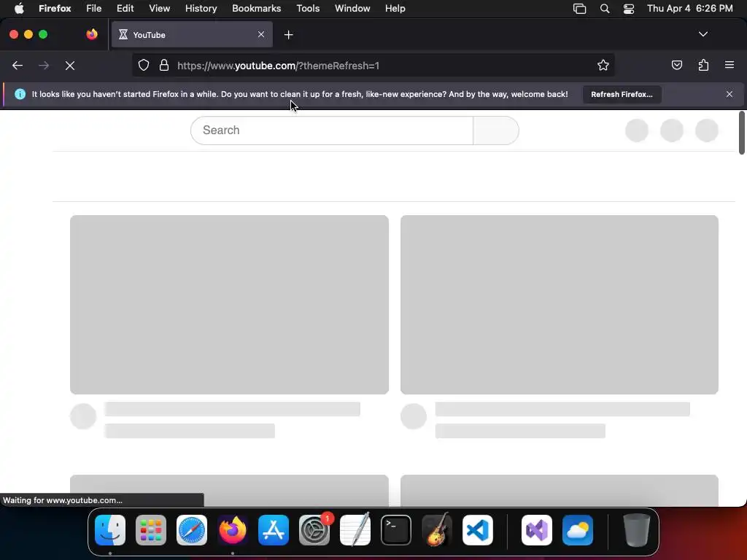The height and width of the screenshot is (560, 747).
Task: Open Finder from the Dock
Action: [110, 530]
